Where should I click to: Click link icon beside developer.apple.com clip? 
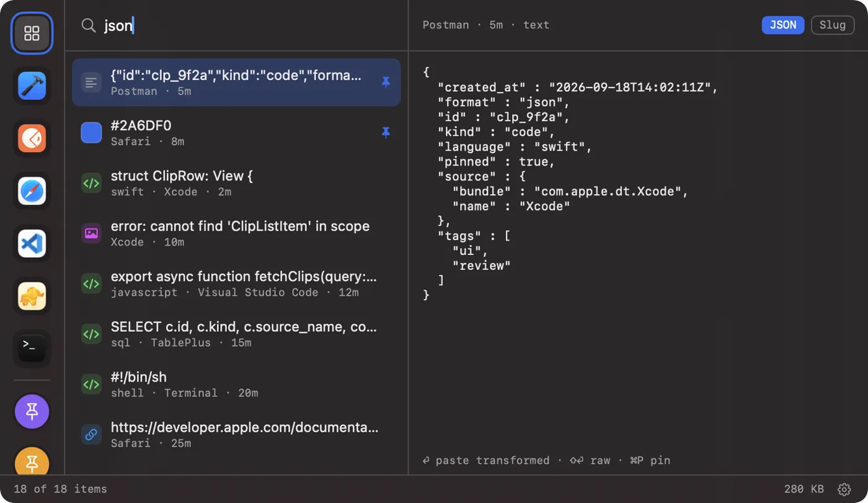click(91, 434)
